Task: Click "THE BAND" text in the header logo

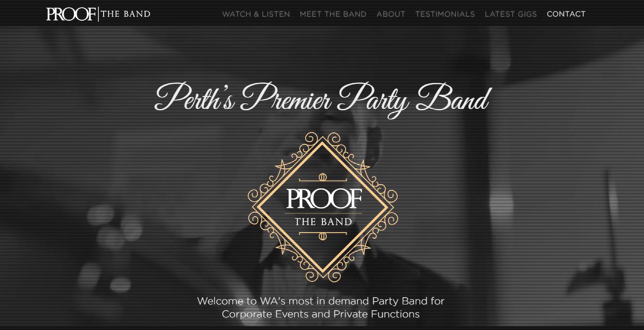Action: [125, 14]
